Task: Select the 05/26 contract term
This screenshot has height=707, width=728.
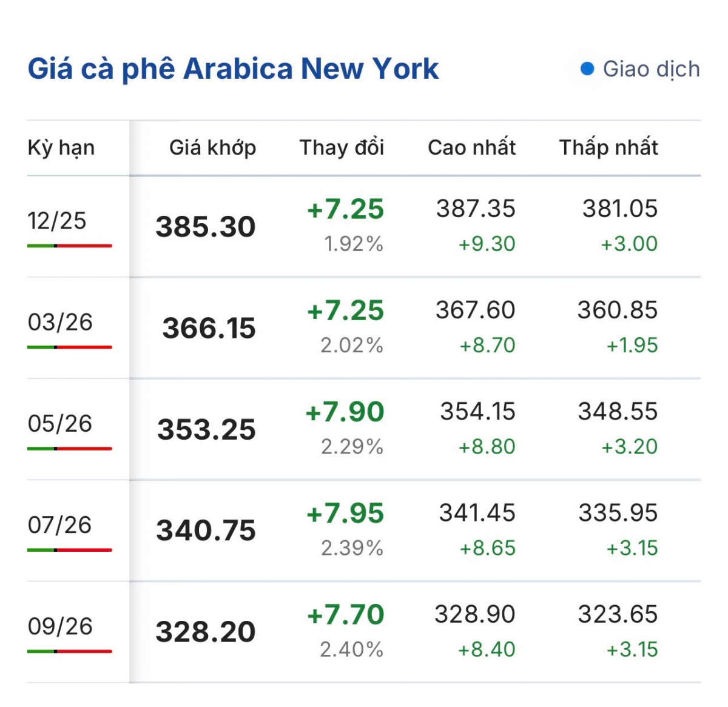Action: point(60,423)
